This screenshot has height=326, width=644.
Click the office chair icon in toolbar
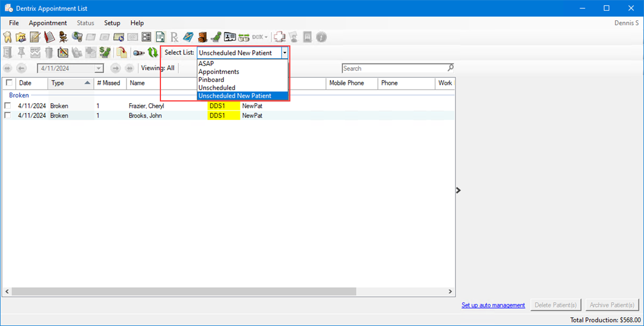63,37
